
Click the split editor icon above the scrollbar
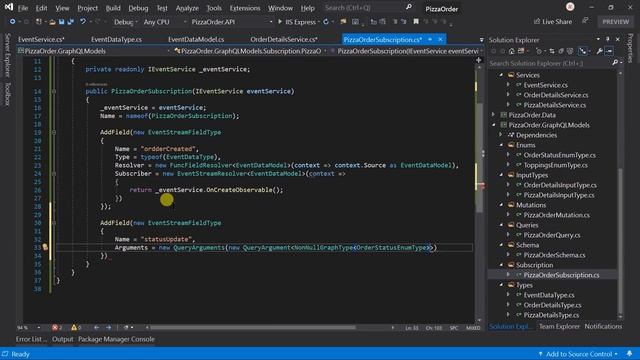tap(478, 60)
